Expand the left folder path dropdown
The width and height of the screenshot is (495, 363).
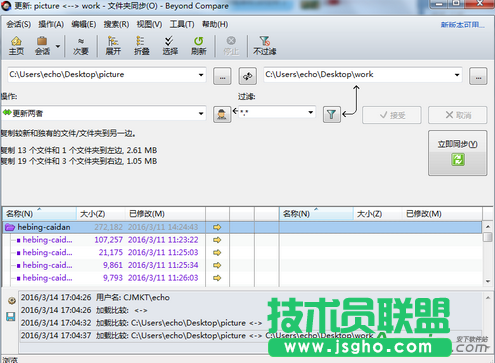coord(201,75)
